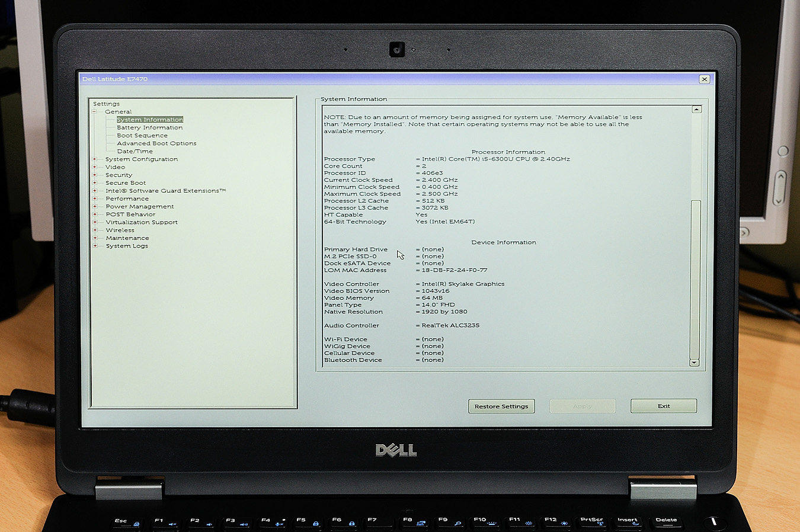
Task: Click the Wi-Fi Device label
Action: [345, 339]
